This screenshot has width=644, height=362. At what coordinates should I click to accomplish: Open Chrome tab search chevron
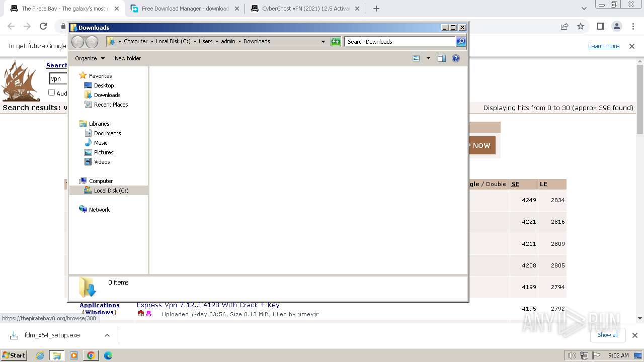point(584,9)
